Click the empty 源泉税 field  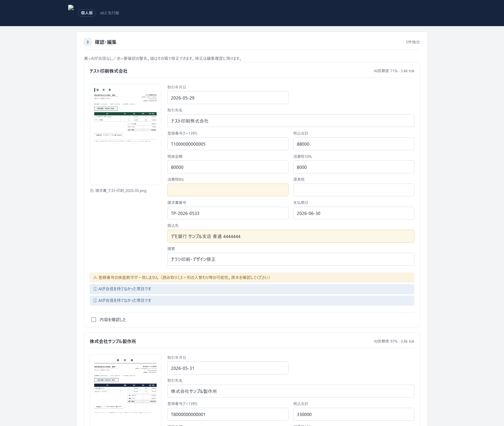(x=353, y=190)
